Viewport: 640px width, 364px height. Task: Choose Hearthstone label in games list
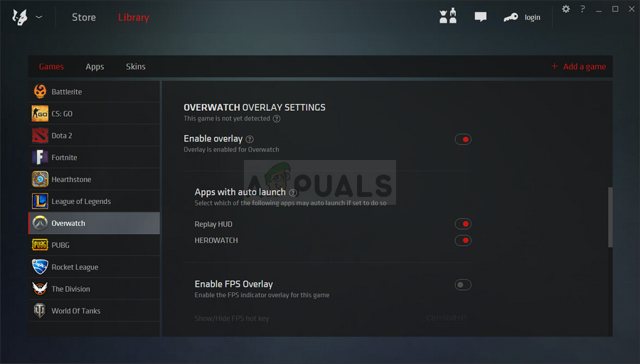(71, 180)
